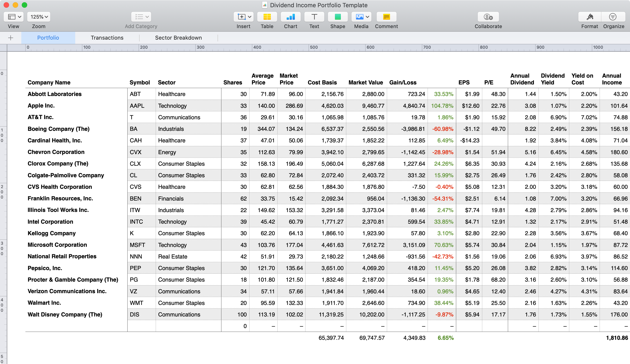Add a Text box
The height and width of the screenshot is (364, 630).
click(x=314, y=17)
